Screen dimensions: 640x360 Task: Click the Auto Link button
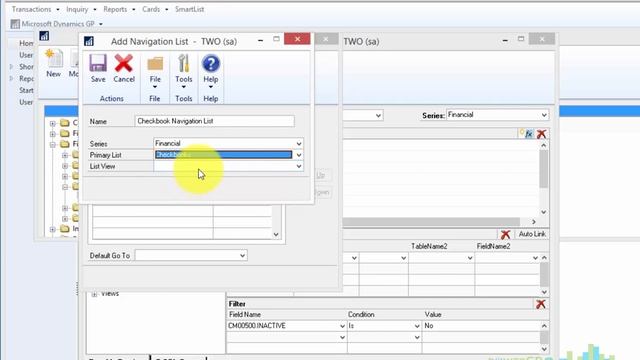pyautogui.click(x=532, y=234)
